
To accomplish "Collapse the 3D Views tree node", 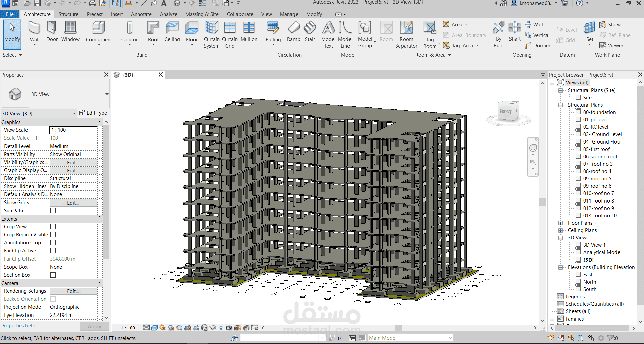I will 560,238.
